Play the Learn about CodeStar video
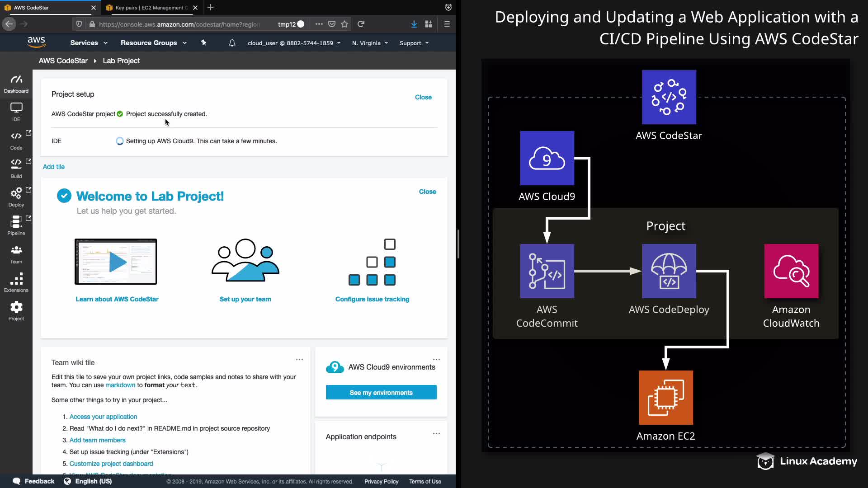Screen dimensions: 868x488 116,262
